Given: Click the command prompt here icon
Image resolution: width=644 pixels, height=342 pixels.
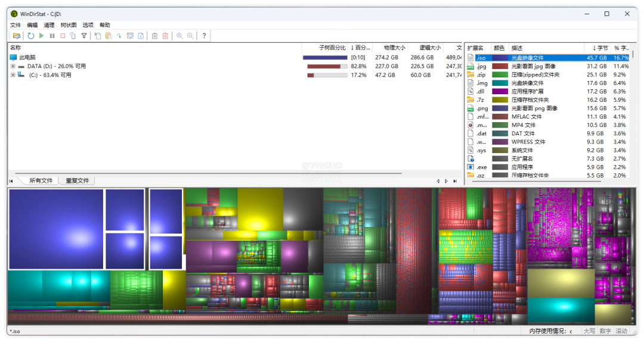Looking at the screenshot, I should coord(130,36).
